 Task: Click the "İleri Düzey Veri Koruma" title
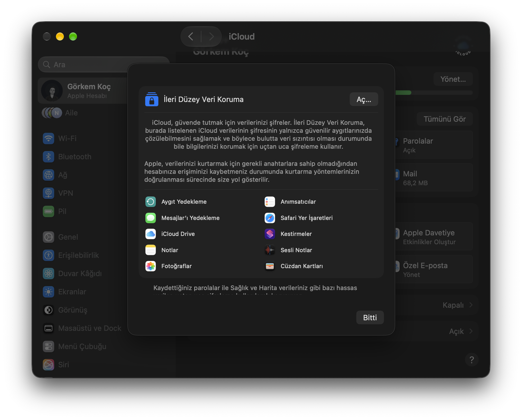tap(204, 99)
